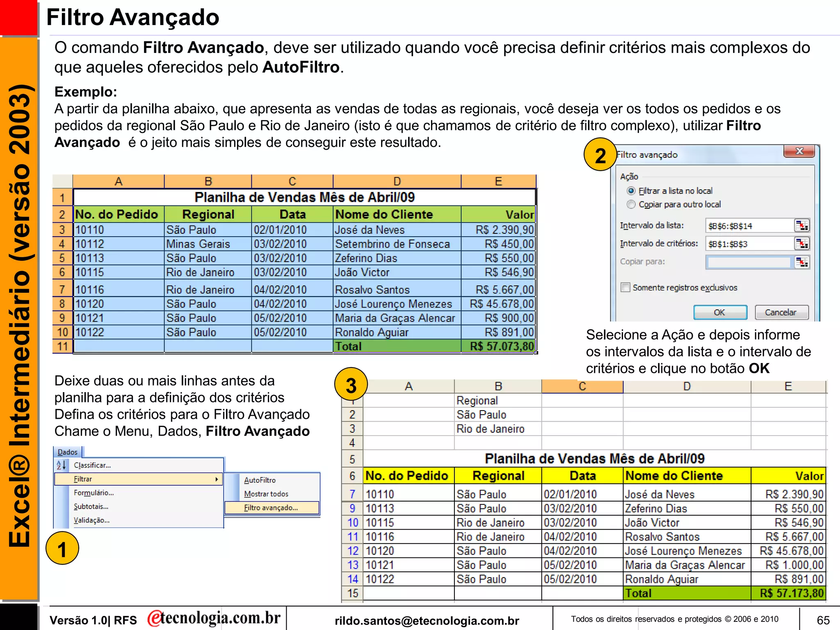840x630 pixels.
Task: Select Filtro avançado in the submenu
Action: pyautogui.click(x=272, y=508)
